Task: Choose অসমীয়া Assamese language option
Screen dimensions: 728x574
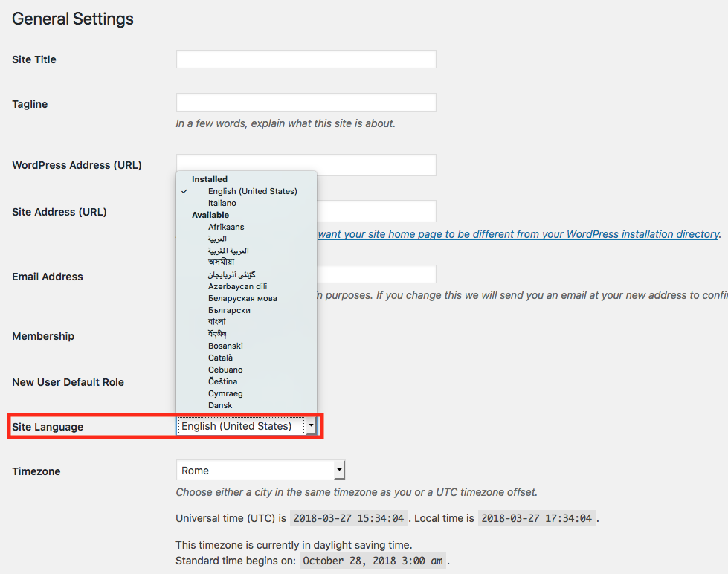Action: (221, 262)
